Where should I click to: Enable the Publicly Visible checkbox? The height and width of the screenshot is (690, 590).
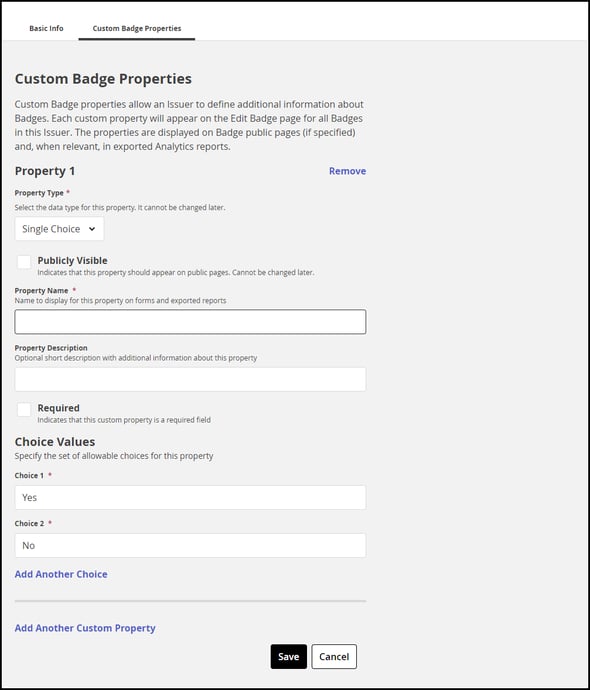pyautogui.click(x=24, y=262)
